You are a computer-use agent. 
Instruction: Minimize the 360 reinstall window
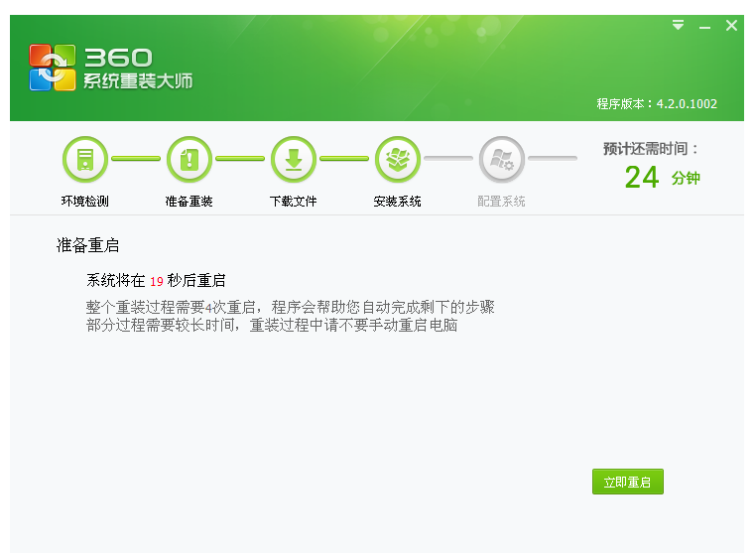(x=704, y=27)
